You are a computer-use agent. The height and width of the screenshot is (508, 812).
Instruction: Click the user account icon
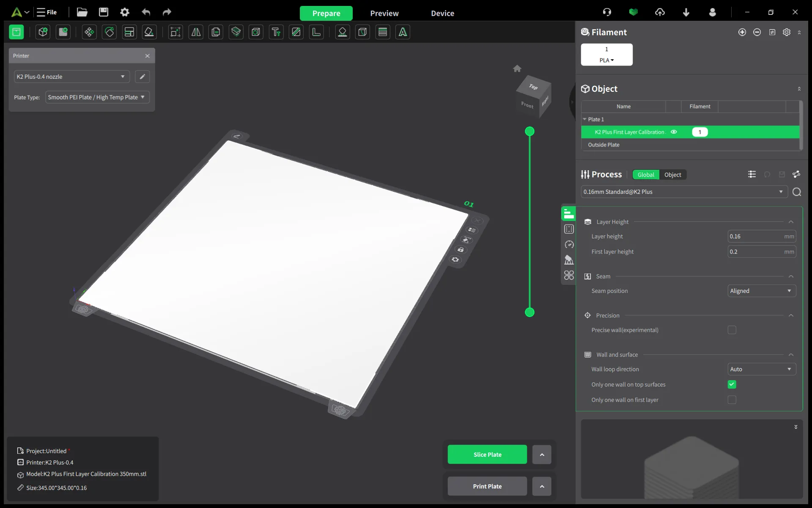coord(713,12)
